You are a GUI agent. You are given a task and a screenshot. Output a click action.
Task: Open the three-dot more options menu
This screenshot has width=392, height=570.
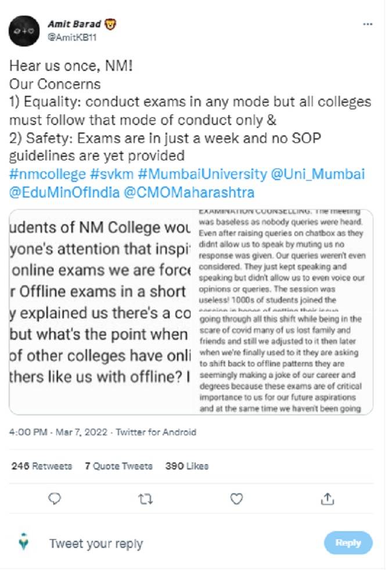(368, 24)
